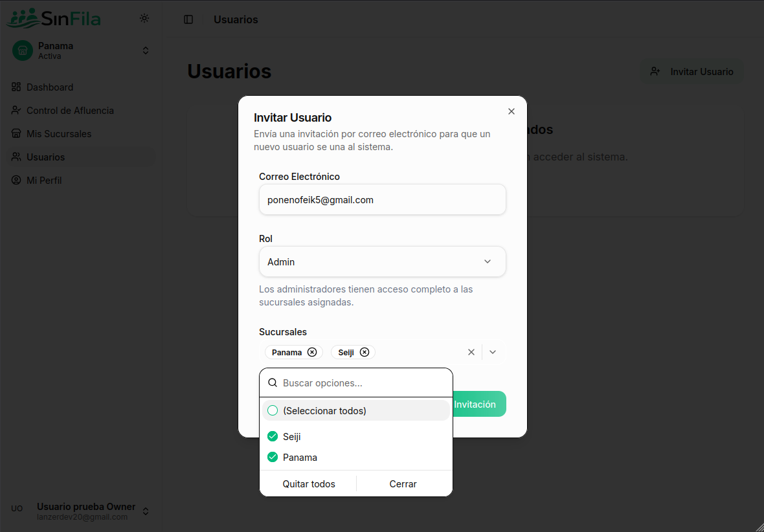
Task: Expand the Sucursales selection chevron
Action: coord(493,351)
